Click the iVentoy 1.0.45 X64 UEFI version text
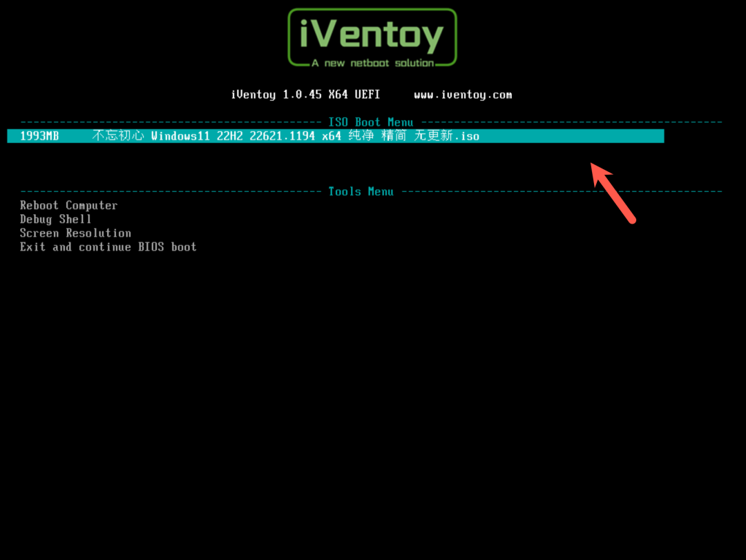The width and height of the screenshot is (746, 560). coord(305,95)
